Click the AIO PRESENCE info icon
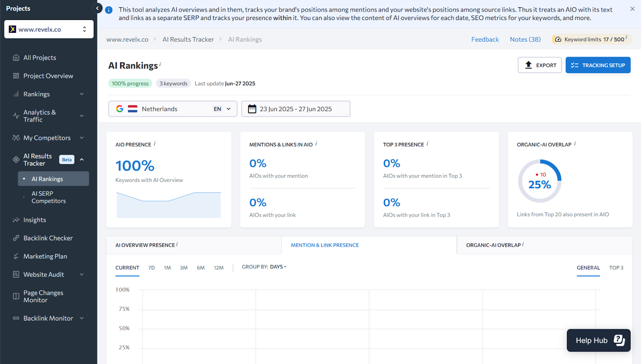The width and height of the screenshot is (641, 364). [x=155, y=143]
